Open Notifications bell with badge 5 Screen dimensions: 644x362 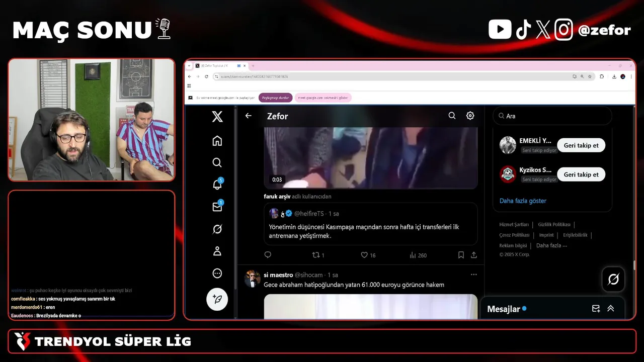coord(217,185)
